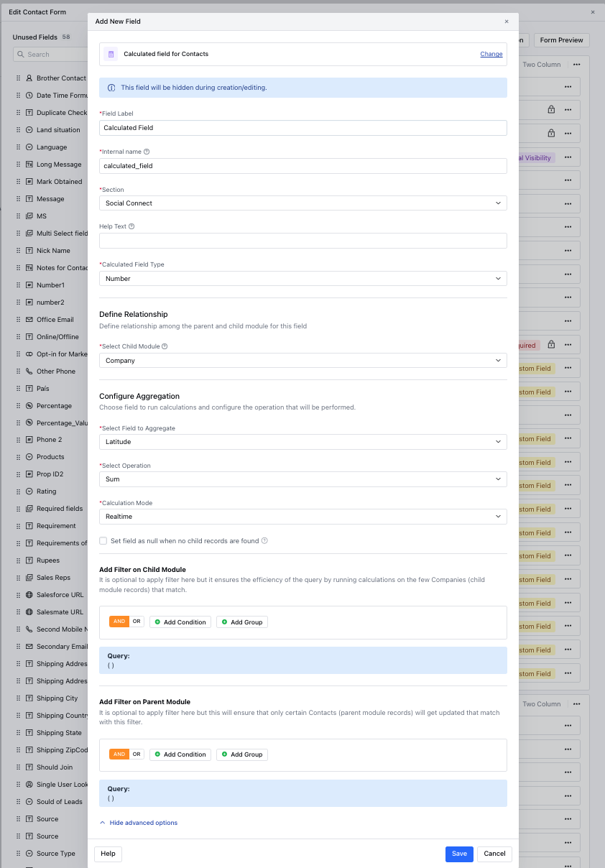Click into the Internal name input
Screen dimensions: 605x868
(303, 165)
